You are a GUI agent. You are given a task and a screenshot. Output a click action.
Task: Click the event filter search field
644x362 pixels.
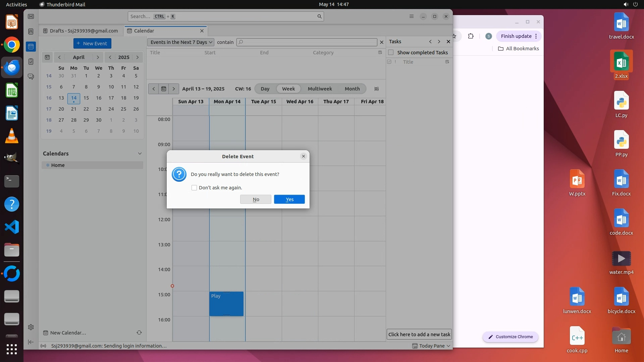click(307, 42)
